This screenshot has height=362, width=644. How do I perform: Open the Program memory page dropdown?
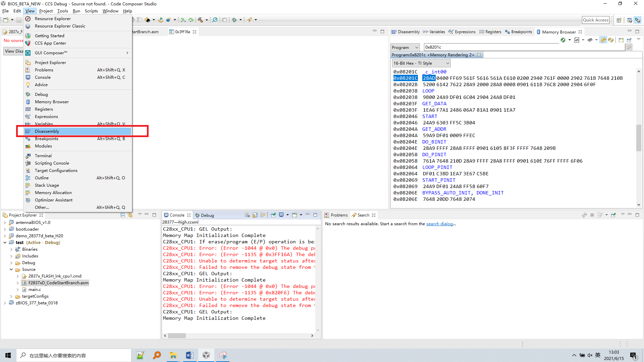[405, 47]
